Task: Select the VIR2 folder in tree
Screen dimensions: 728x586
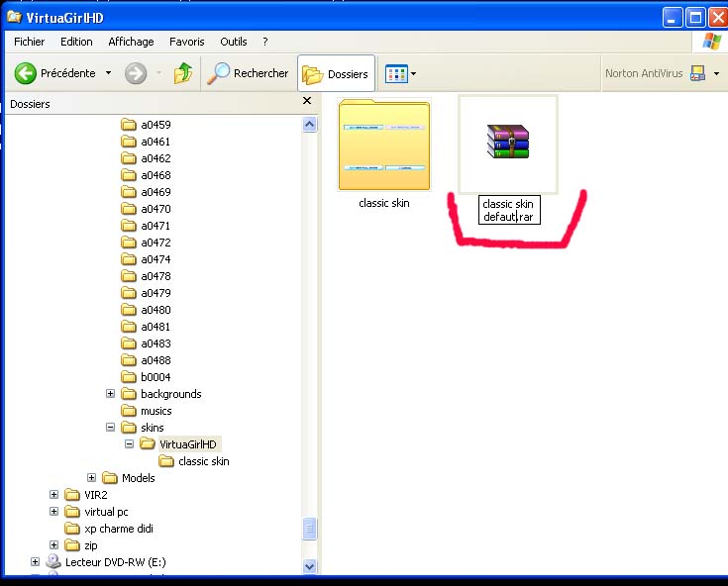Action: pos(86,495)
